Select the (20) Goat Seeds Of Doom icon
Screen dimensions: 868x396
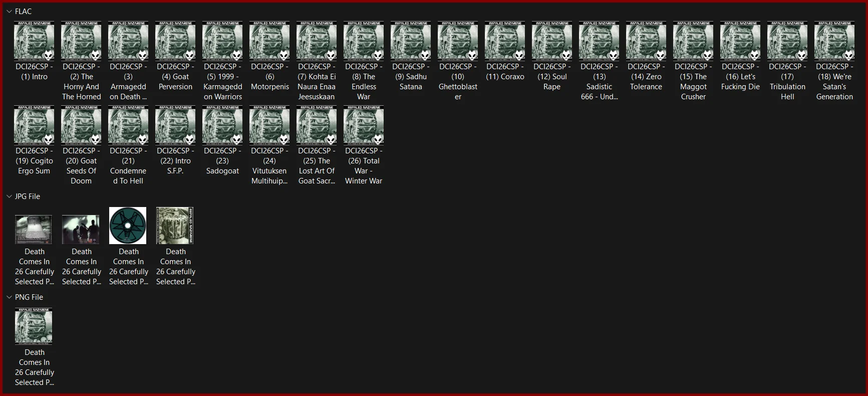click(x=81, y=125)
